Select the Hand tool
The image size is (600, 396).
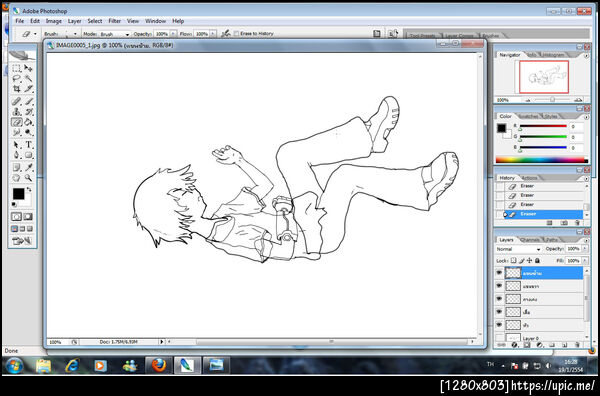pos(16,178)
